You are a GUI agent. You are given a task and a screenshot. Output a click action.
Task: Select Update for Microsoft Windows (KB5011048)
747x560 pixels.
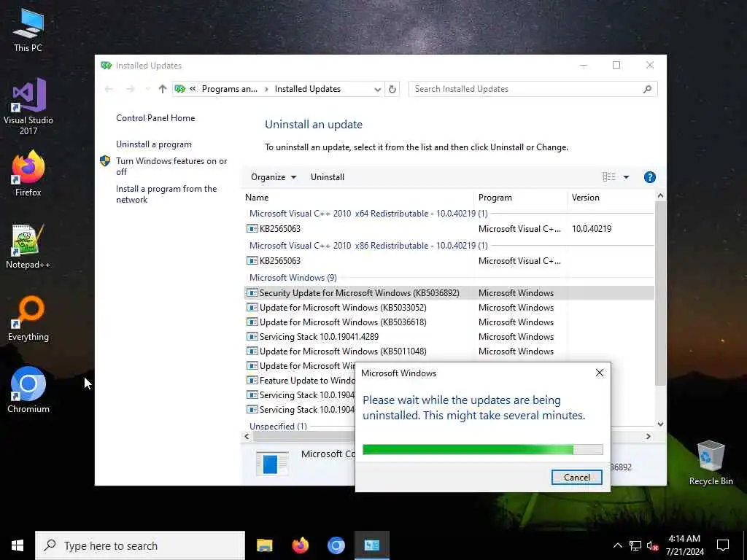449,351
